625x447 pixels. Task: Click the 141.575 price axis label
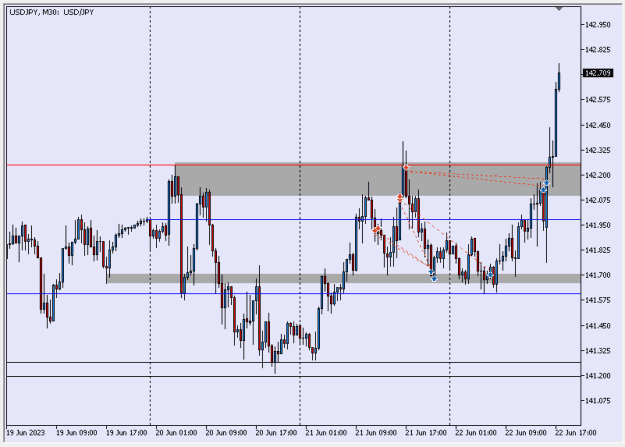pos(597,300)
